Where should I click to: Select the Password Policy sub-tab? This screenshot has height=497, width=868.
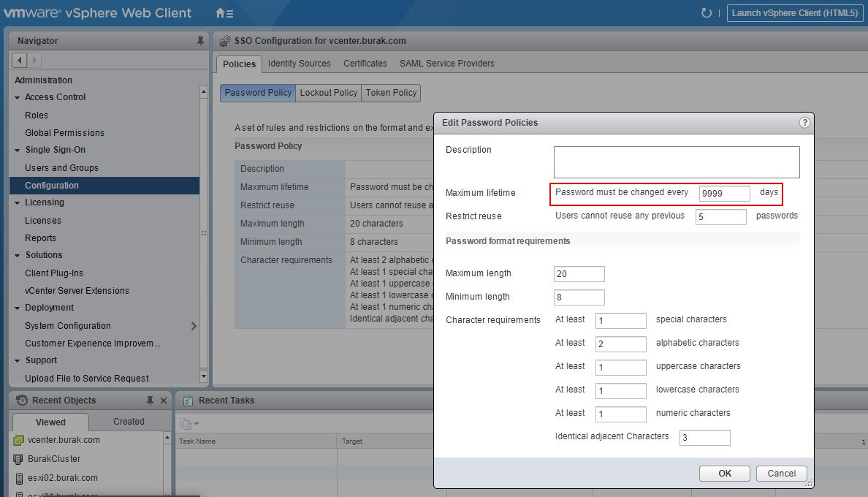click(x=258, y=93)
